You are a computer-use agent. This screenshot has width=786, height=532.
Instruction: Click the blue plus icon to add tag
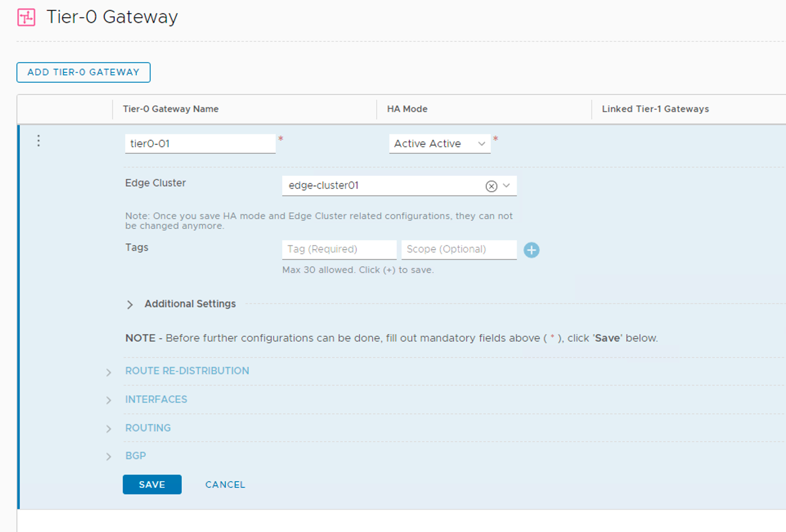coord(531,250)
